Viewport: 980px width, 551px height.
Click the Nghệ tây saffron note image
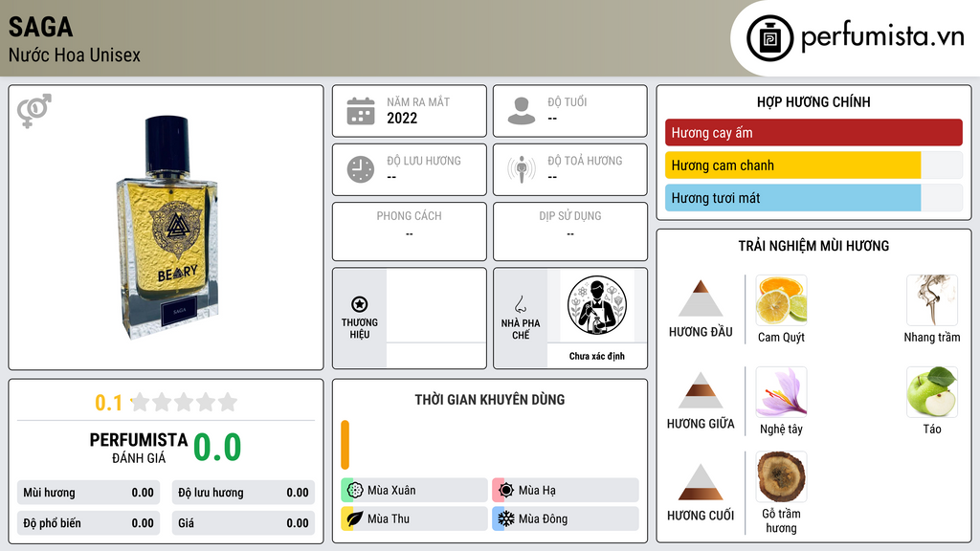[781, 392]
